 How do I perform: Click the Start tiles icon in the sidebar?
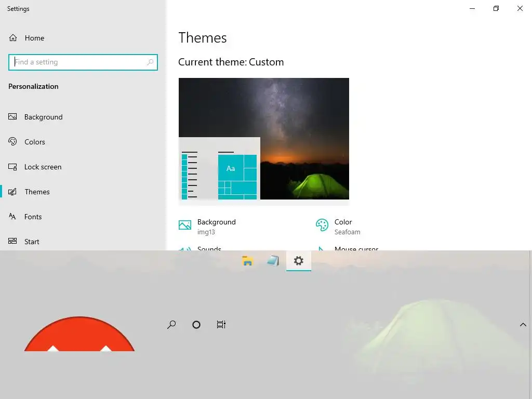pyautogui.click(x=12, y=241)
